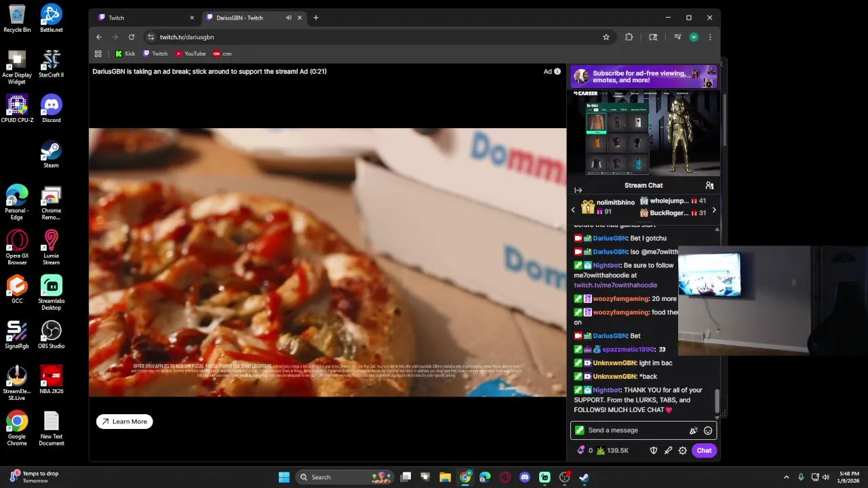
Task: Open the taskbar volume icon
Action: coord(826,477)
